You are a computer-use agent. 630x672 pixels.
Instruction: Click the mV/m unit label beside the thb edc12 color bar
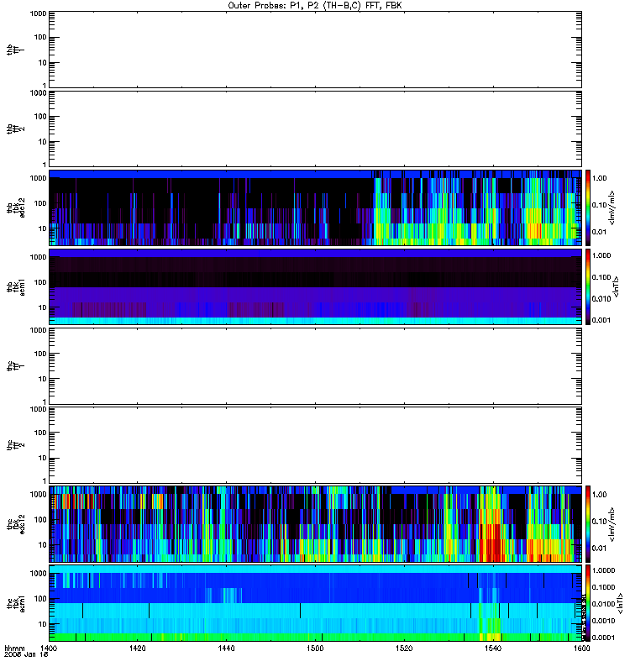[612, 207]
